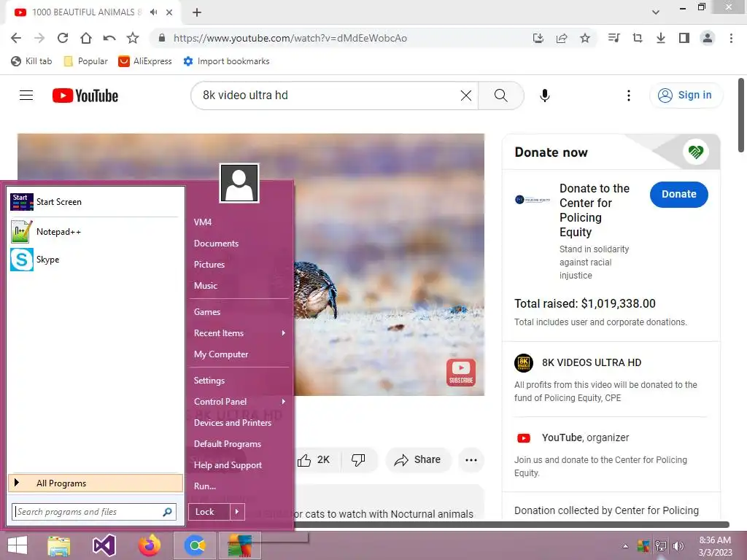Image resolution: width=747 pixels, height=560 pixels.
Task: Open File Explorer from taskbar
Action: pyautogui.click(x=59, y=545)
